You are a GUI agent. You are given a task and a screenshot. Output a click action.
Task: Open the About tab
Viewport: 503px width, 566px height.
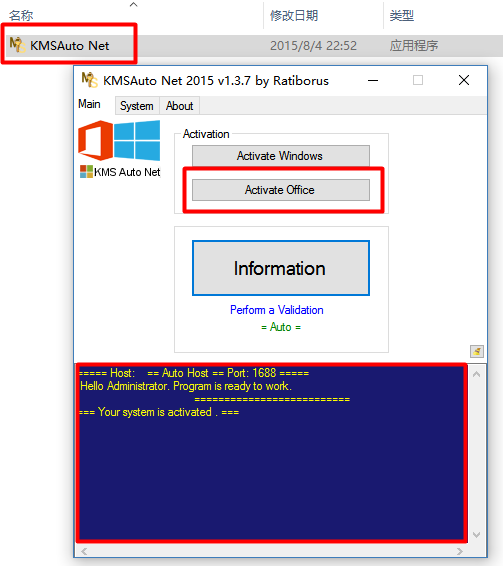179,106
